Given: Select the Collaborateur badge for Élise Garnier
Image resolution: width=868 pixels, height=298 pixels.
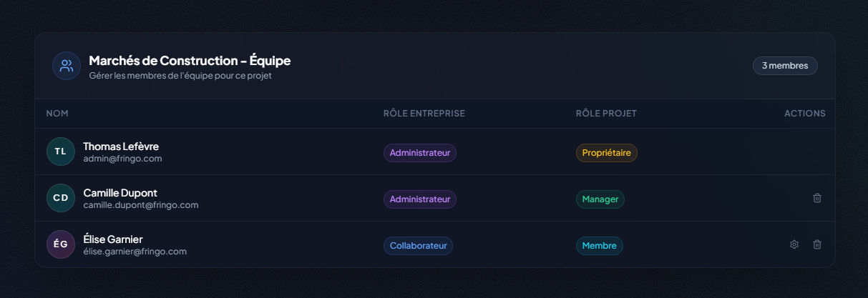Looking at the screenshot, I should pos(418,246).
